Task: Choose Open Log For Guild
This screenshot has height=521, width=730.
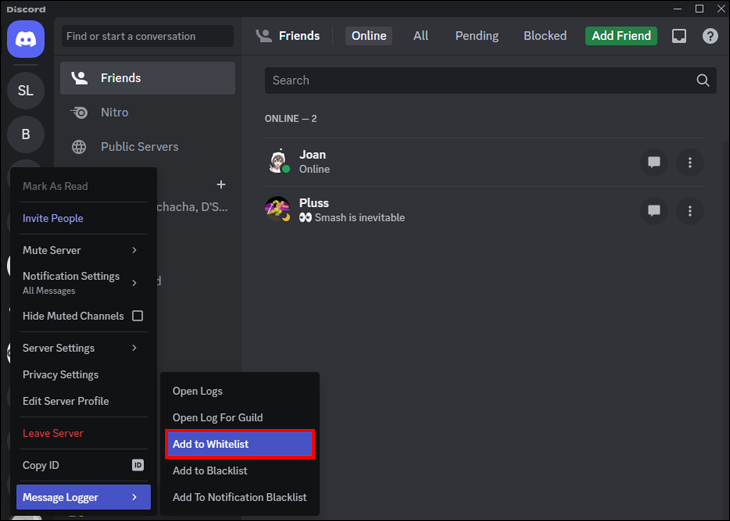Action: point(217,417)
